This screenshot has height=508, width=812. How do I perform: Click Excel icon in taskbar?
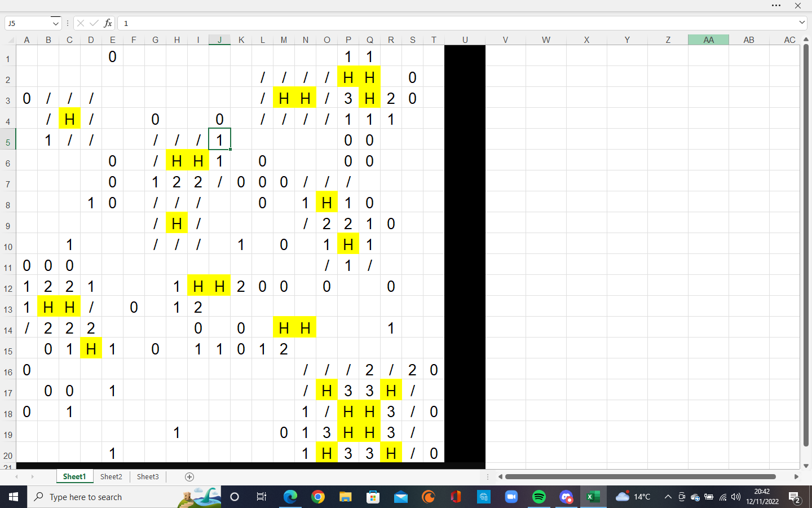point(593,497)
